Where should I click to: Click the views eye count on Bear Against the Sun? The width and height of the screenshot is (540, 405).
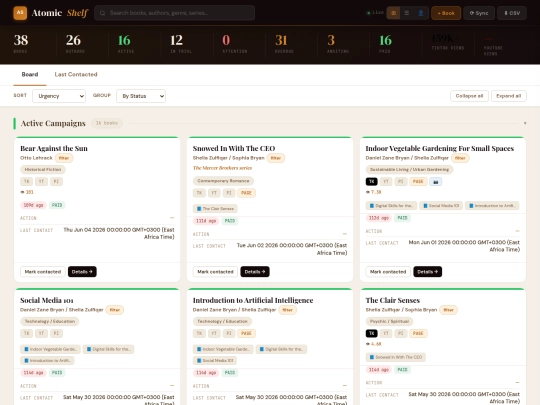[x=27, y=192]
